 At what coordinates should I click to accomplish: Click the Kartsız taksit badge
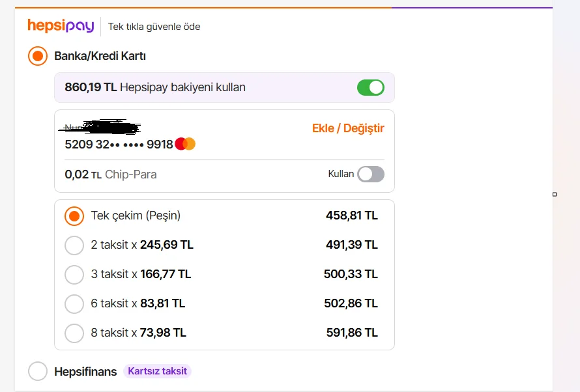(157, 371)
